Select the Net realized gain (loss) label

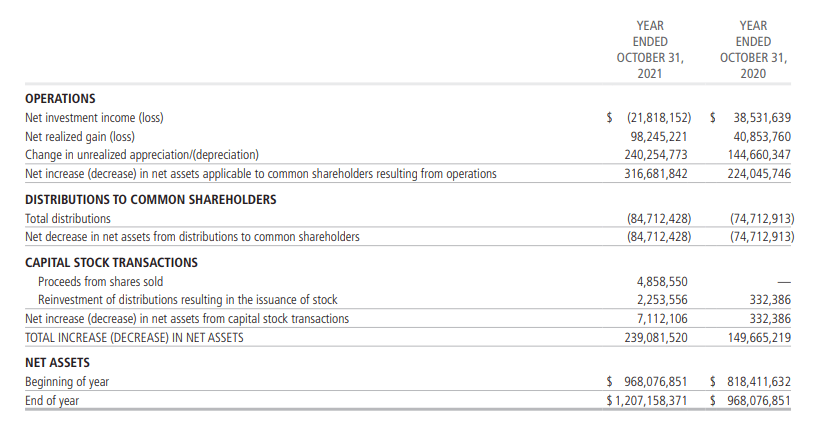(x=80, y=137)
